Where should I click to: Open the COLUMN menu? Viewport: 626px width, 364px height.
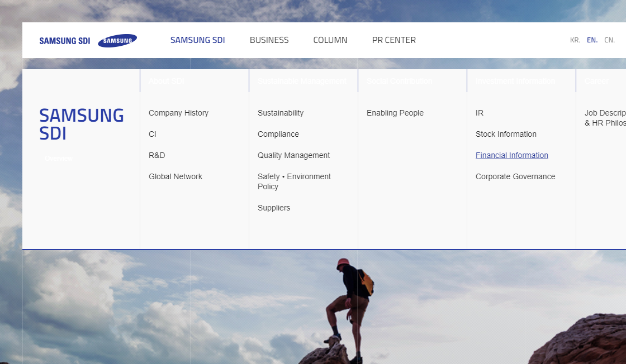(x=330, y=40)
